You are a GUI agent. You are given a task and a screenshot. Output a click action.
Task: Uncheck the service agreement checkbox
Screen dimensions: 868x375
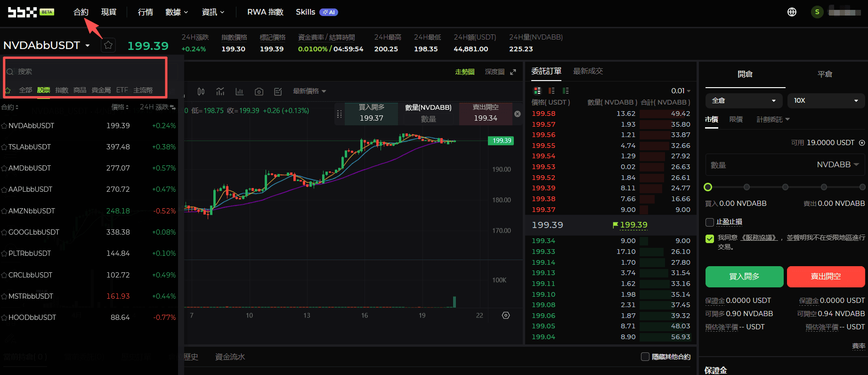pos(710,239)
